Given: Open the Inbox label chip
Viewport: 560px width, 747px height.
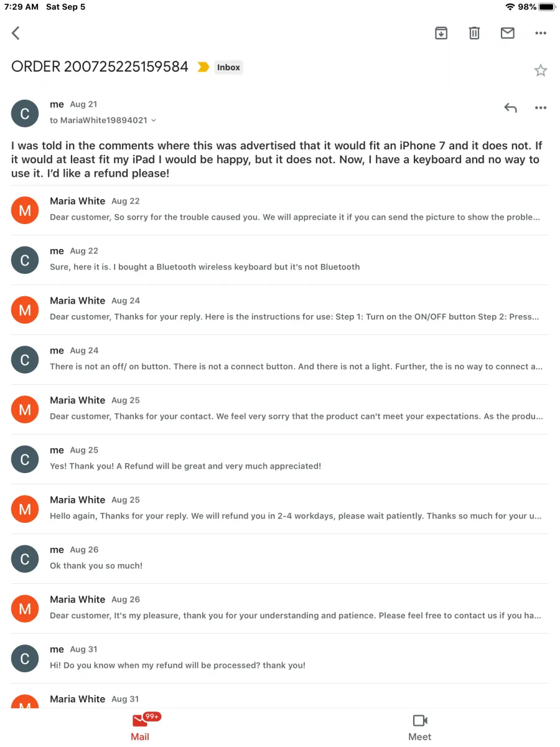Looking at the screenshot, I should click(x=228, y=67).
